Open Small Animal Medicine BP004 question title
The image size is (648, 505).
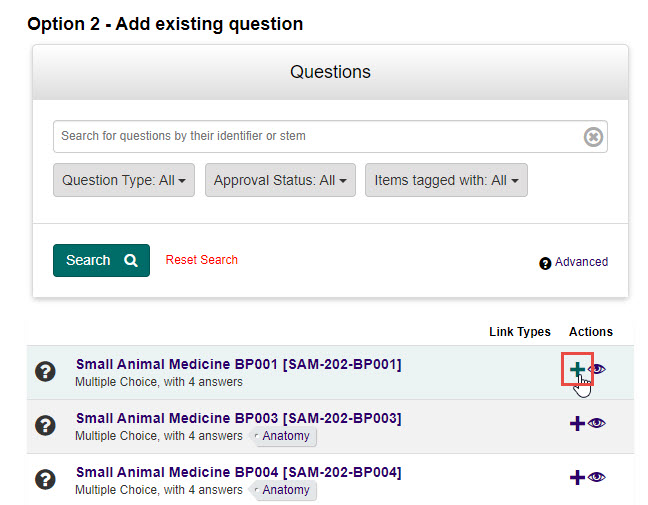click(x=238, y=472)
